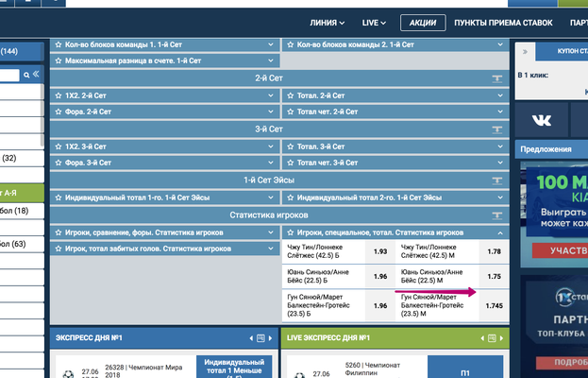Screen dimensions: 588x378
Task: Open ПУНКТЫ ПРИЕМА СТАВОК link
Action: (x=503, y=23)
